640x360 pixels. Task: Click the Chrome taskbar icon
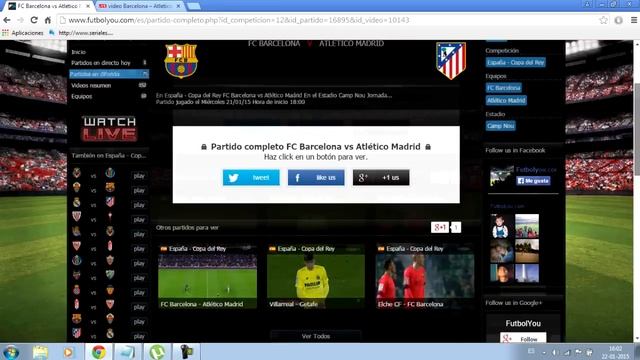click(x=98, y=352)
